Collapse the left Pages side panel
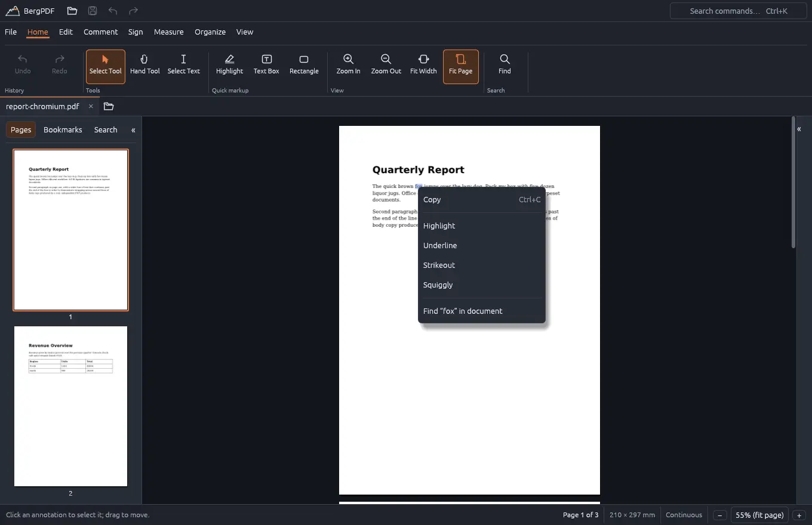This screenshot has width=812, height=525. (x=133, y=129)
